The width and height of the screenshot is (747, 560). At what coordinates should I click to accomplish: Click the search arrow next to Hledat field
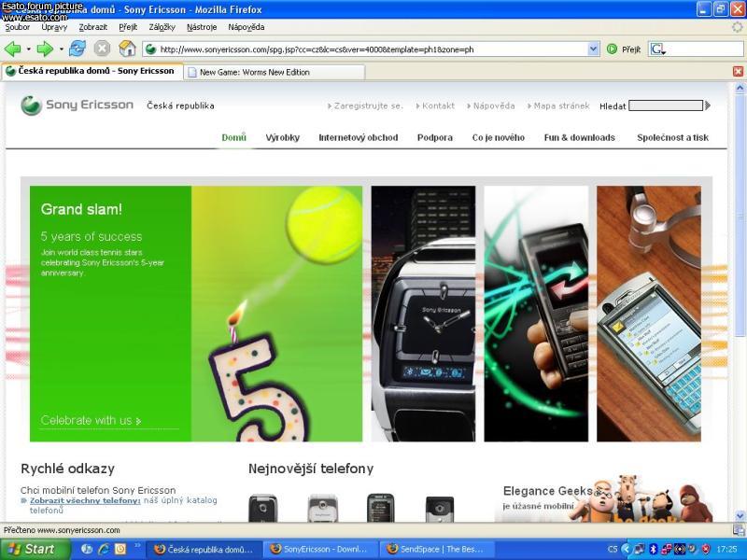coord(708,105)
